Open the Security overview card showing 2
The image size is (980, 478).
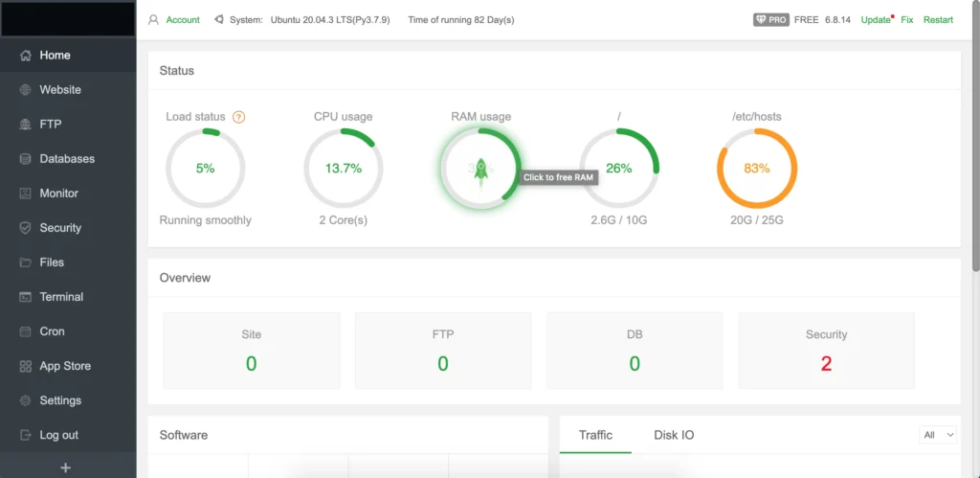pos(826,351)
